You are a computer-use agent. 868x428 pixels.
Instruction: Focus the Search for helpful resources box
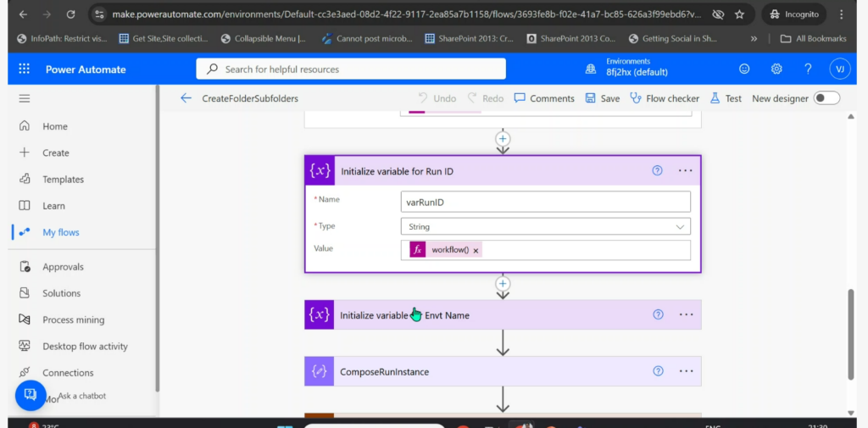point(350,69)
